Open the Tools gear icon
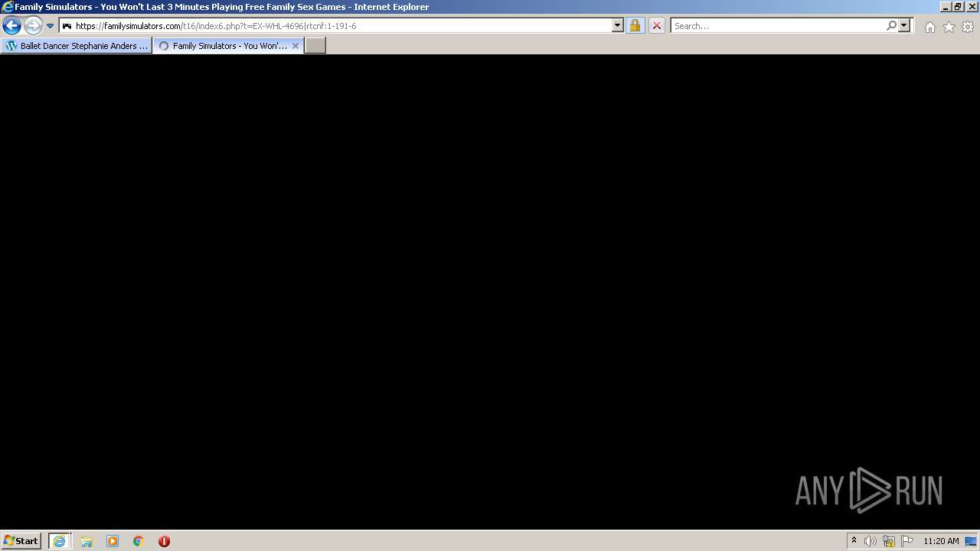Viewport: 980px width, 551px height. tap(968, 27)
